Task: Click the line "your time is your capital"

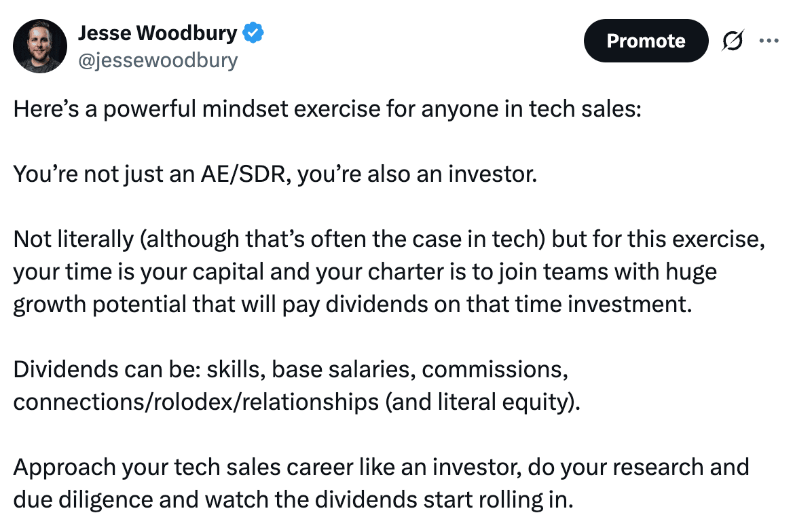Action: [365, 272]
